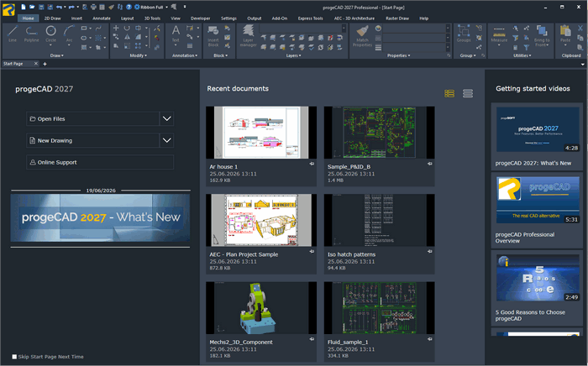588x366 pixels.
Task: Open the Mechs2_3D_Component thumbnail
Action: pyautogui.click(x=261, y=307)
